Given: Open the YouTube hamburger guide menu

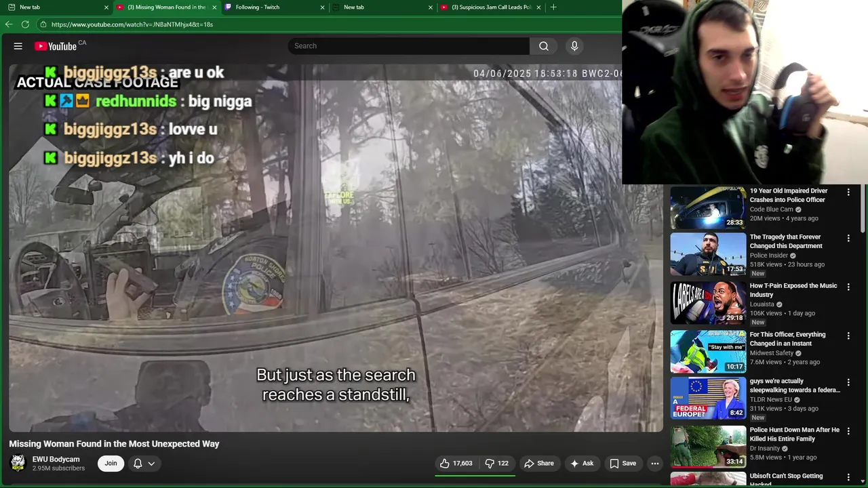Looking at the screenshot, I should coord(18,46).
